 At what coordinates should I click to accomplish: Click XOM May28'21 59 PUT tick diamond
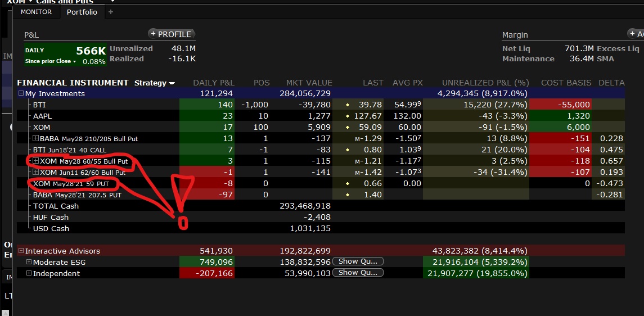[x=348, y=183]
